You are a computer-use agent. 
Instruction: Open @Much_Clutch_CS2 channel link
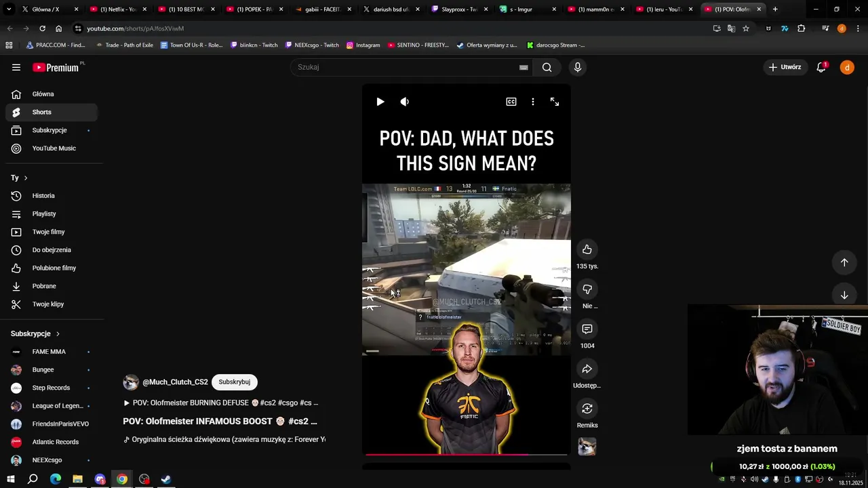click(x=175, y=382)
